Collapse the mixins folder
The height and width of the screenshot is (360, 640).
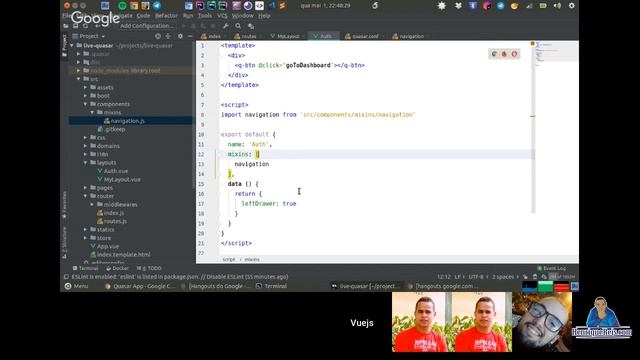tap(92, 112)
